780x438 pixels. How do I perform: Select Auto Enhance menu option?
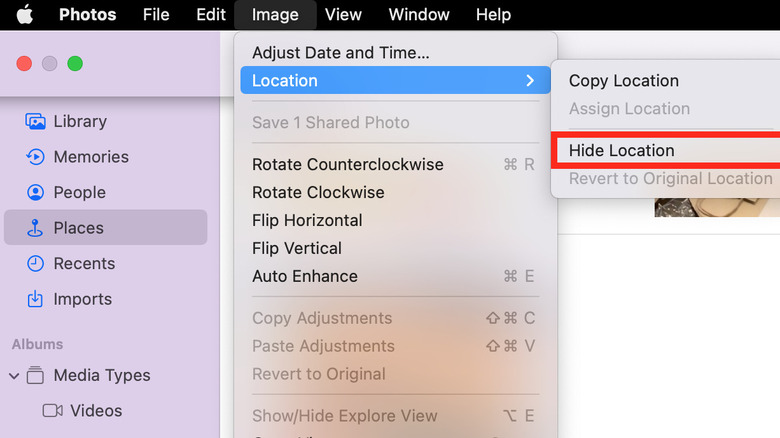pyautogui.click(x=305, y=276)
